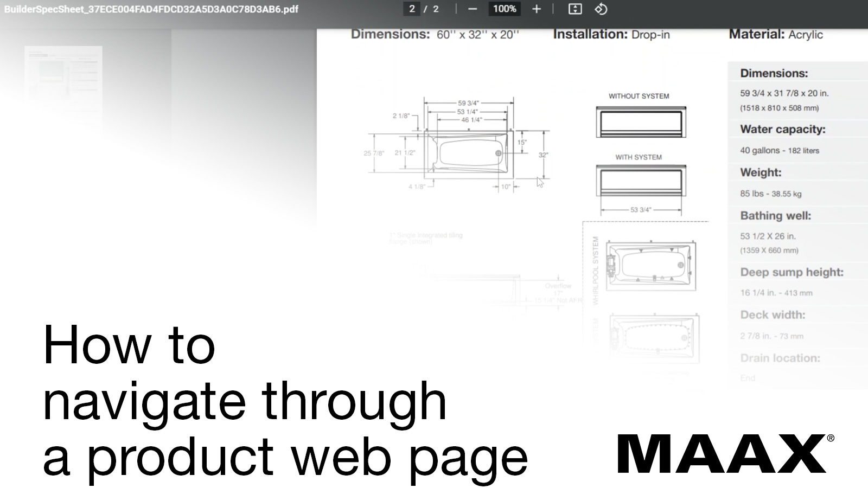Click the rotate document icon
This screenshot has width=868, height=488.
pos(601,9)
